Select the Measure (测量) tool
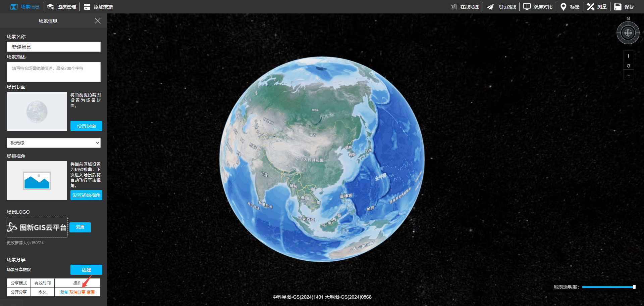The height and width of the screenshot is (306, 644). 597,7
